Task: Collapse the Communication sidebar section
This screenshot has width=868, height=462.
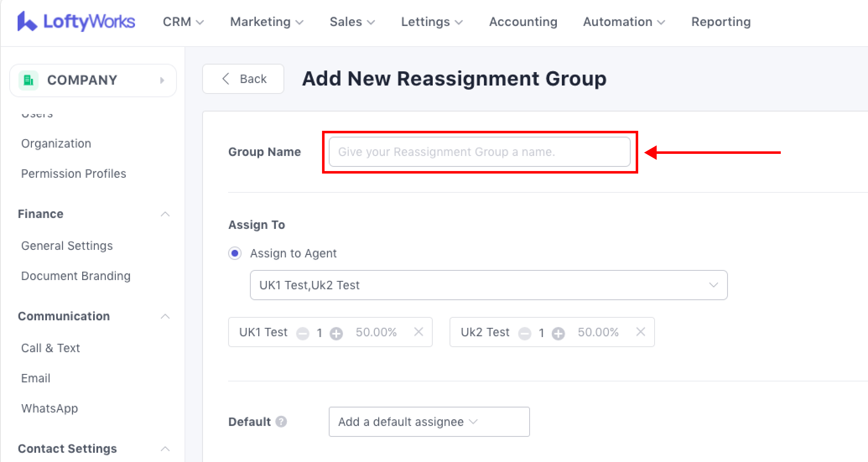Action: [165, 317]
